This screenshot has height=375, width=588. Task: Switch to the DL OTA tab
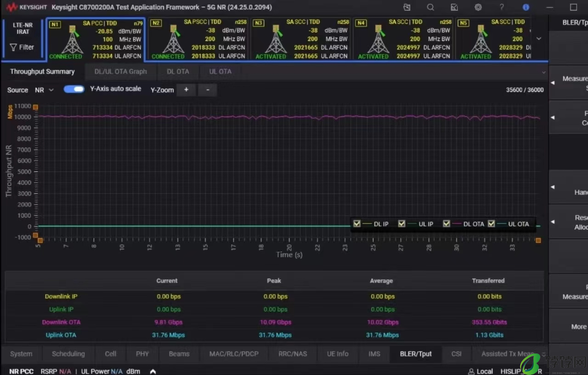coord(178,71)
